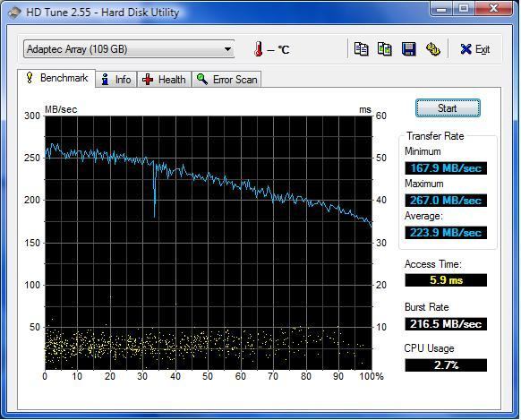Image resolution: width=521 pixels, height=420 pixels.
Task: Click the Burst Rate 216.5 MB/sec value
Action: pyautogui.click(x=446, y=323)
